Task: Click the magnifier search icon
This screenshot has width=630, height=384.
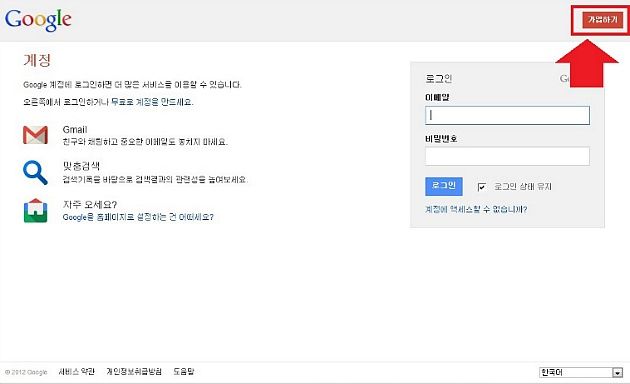Action: tap(35, 173)
